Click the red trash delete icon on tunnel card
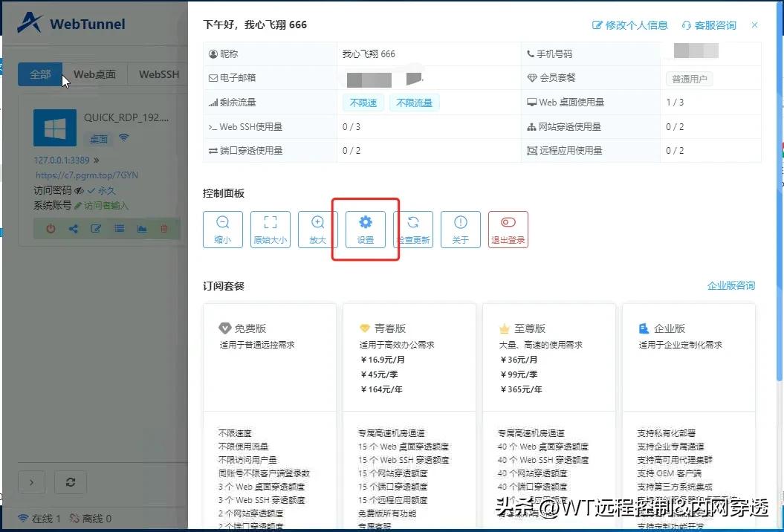The height and width of the screenshot is (532, 784). pos(164,229)
